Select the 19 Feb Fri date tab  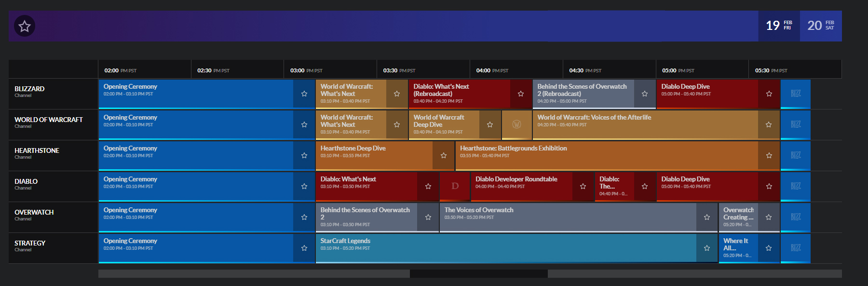pyautogui.click(x=779, y=26)
